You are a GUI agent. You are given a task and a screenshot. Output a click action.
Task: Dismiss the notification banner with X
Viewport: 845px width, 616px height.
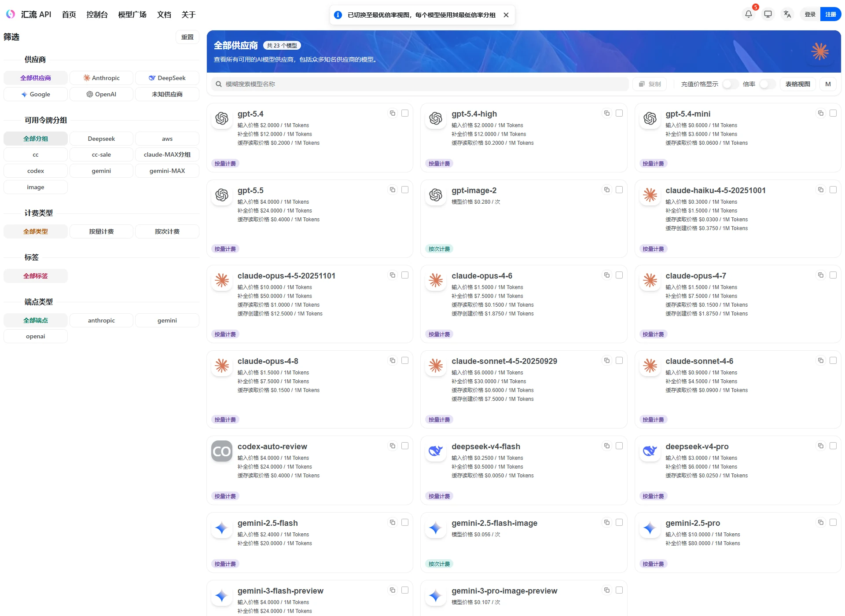tap(506, 15)
